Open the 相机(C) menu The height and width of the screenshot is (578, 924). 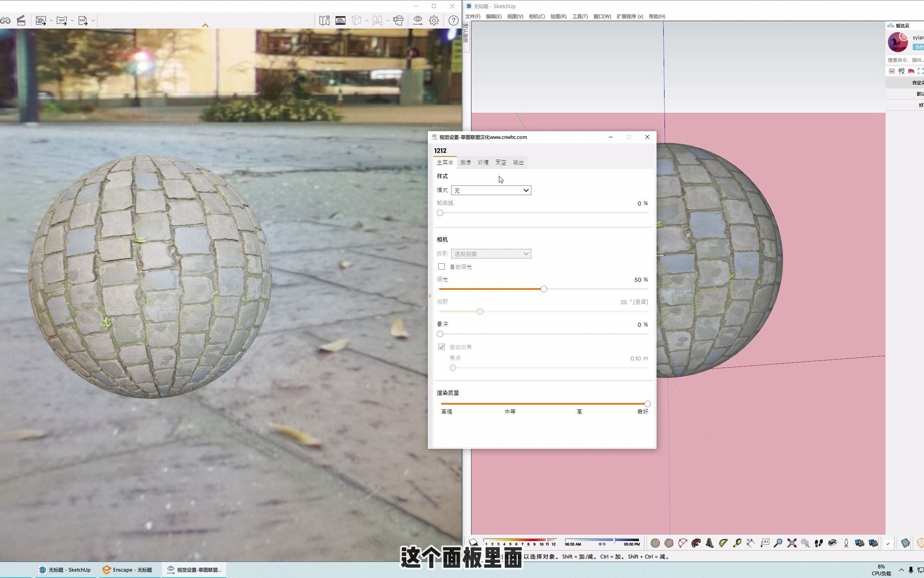pos(537,16)
